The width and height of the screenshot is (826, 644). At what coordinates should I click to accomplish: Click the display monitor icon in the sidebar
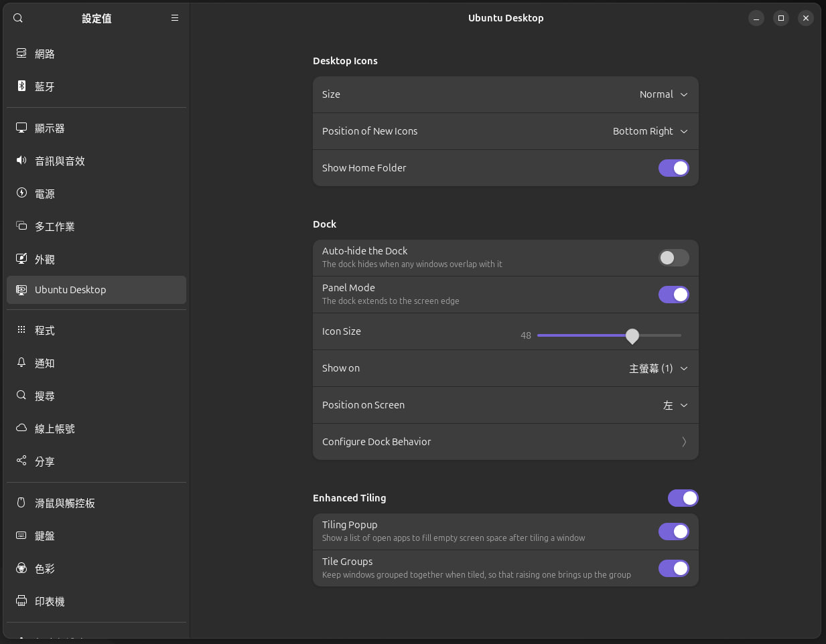click(21, 127)
